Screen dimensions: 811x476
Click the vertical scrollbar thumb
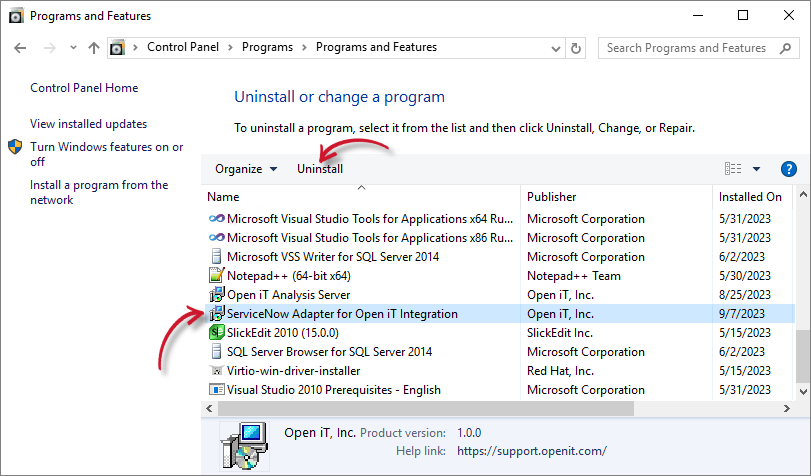coord(803,356)
